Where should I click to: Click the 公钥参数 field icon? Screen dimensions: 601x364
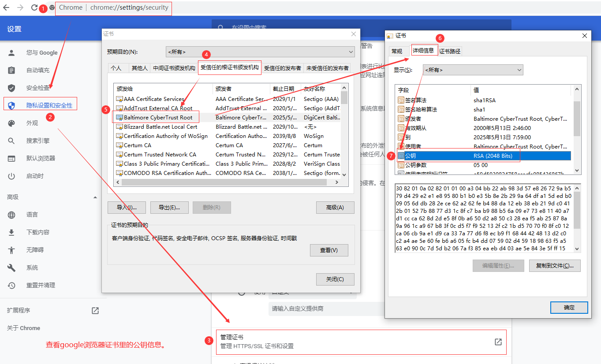[401, 165]
